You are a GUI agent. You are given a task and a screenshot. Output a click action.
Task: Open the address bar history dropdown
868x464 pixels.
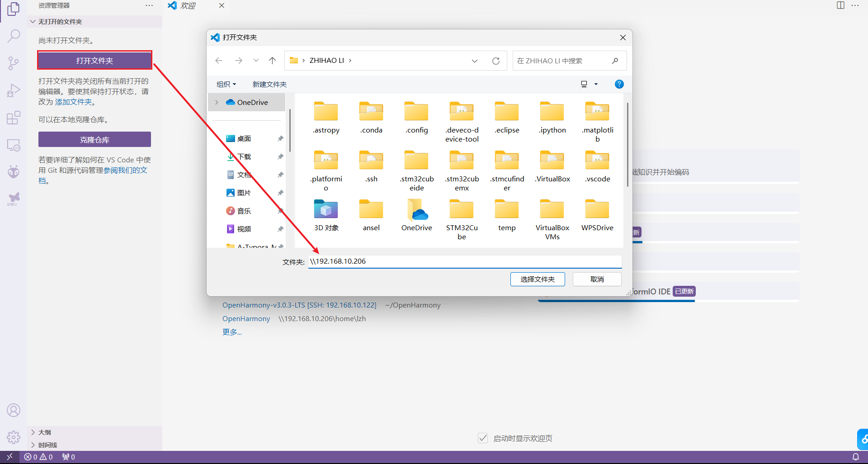tap(475, 61)
